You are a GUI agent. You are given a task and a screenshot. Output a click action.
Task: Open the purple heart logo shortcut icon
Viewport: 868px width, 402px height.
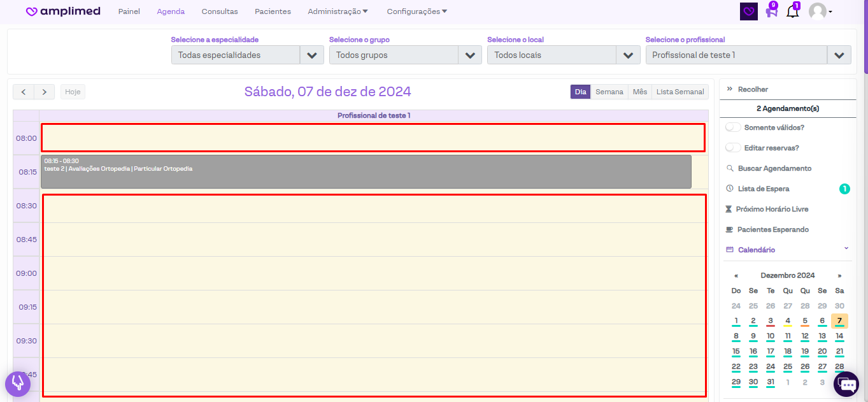click(749, 11)
